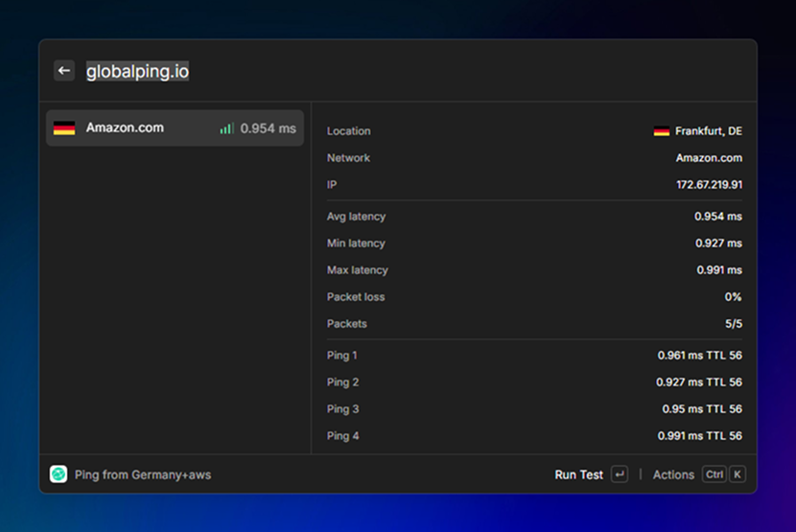Select the Amazon.com result row

176,127
